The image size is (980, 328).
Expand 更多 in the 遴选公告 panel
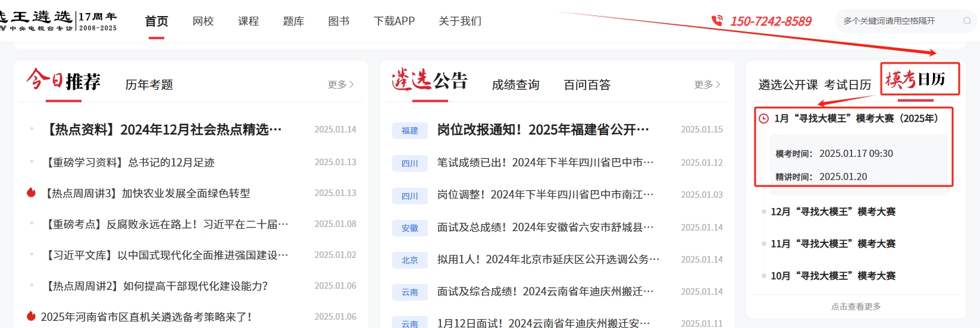point(707,84)
